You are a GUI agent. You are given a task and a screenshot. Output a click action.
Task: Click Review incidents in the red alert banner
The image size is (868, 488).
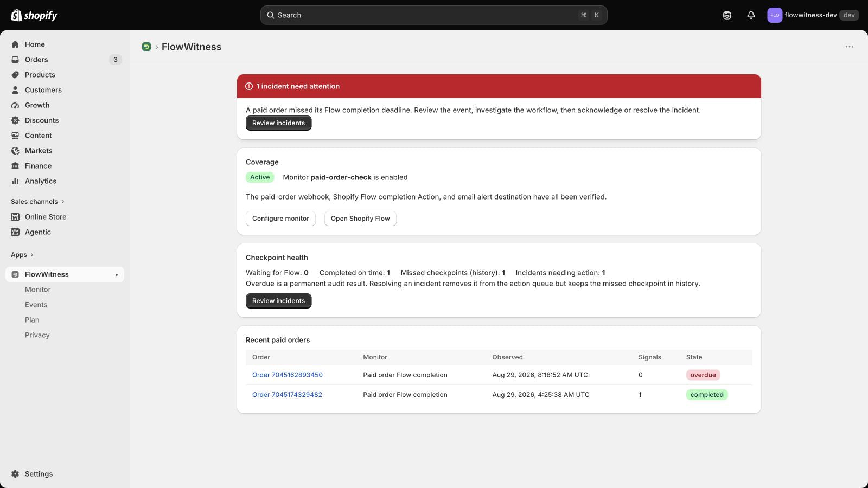(x=278, y=123)
